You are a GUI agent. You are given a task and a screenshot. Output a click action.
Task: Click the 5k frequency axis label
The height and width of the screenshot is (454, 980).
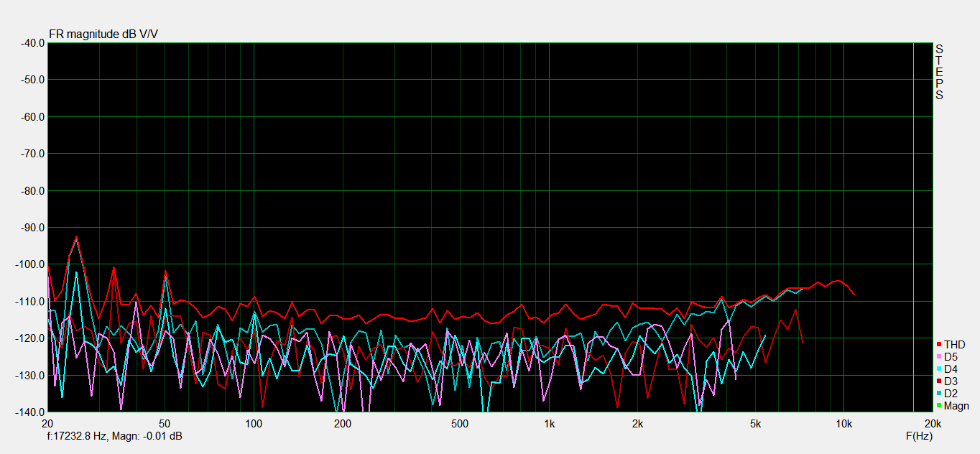click(754, 423)
